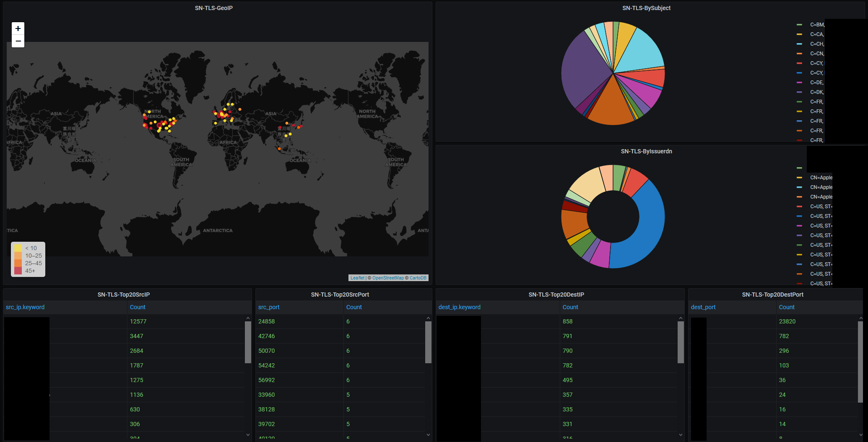The width and height of the screenshot is (868, 442).
Task: Select the count value 3447 in Top20SrcIP
Action: point(137,336)
